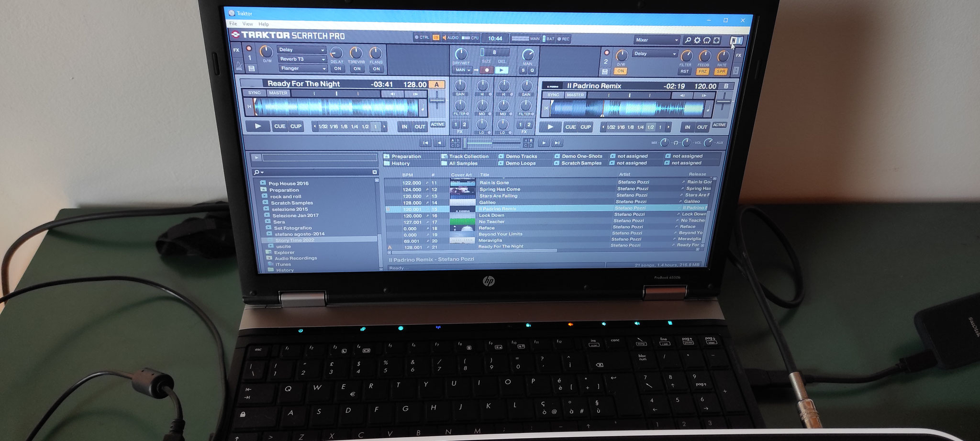Play deck B track
The width and height of the screenshot is (980, 441).
[550, 127]
